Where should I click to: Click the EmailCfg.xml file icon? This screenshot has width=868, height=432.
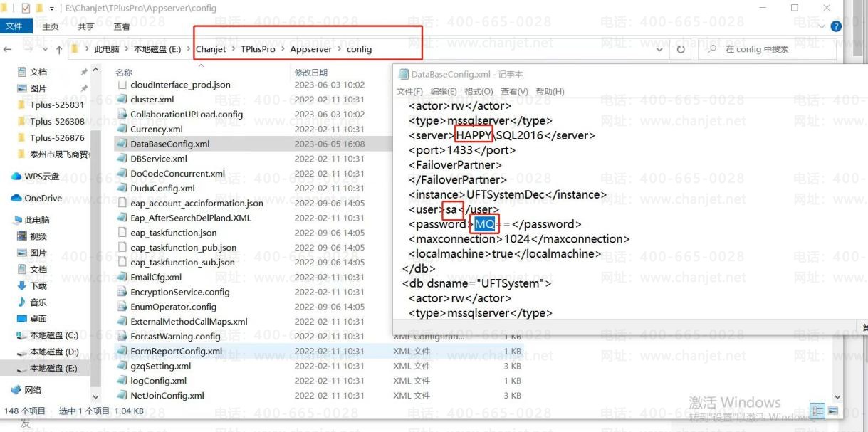coord(121,277)
